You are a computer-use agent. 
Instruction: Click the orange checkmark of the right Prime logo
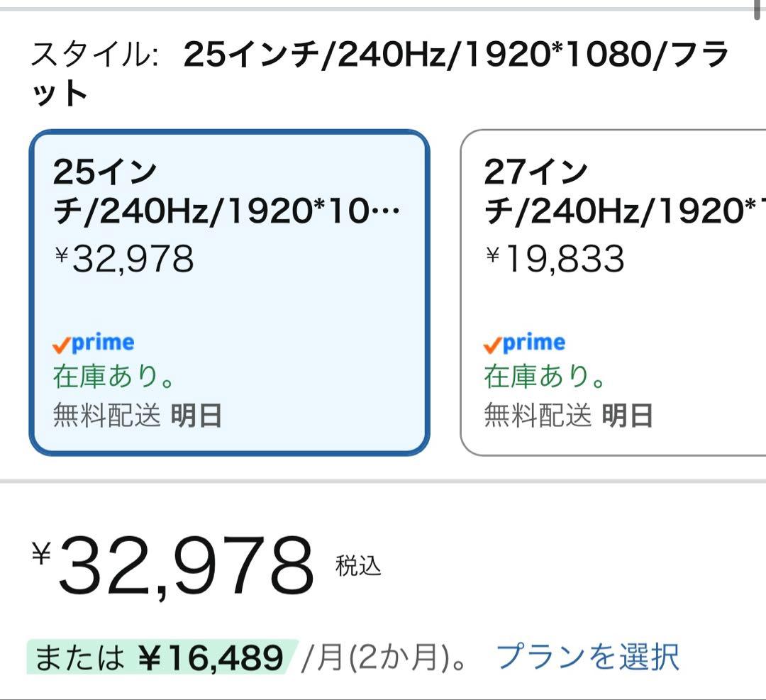(494, 345)
